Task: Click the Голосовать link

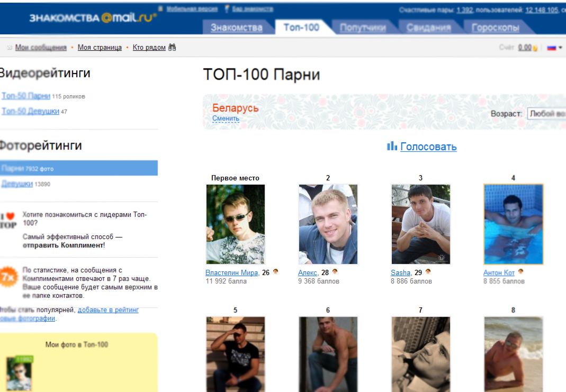Action: 428,147
